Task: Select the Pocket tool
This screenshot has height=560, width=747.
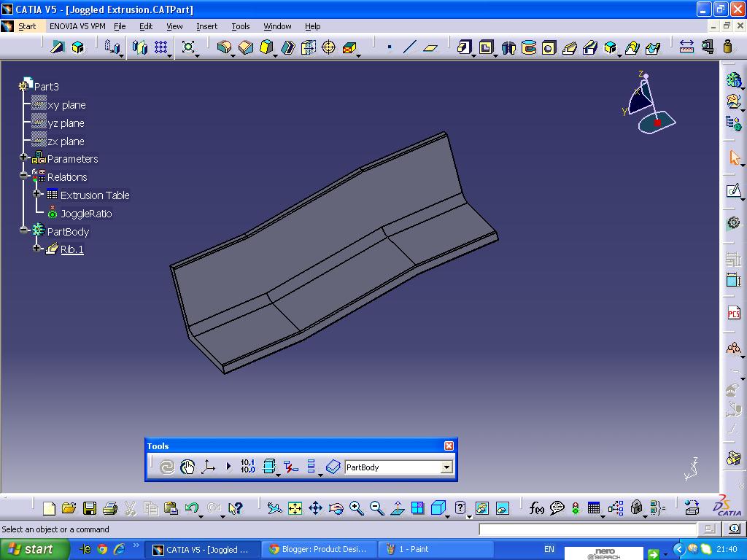Action: [486, 47]
